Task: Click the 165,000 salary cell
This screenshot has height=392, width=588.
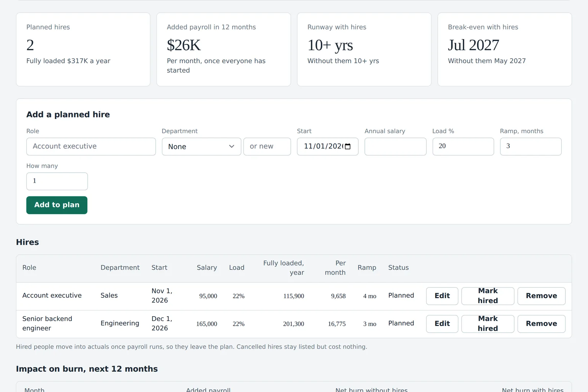Action: 207,324
